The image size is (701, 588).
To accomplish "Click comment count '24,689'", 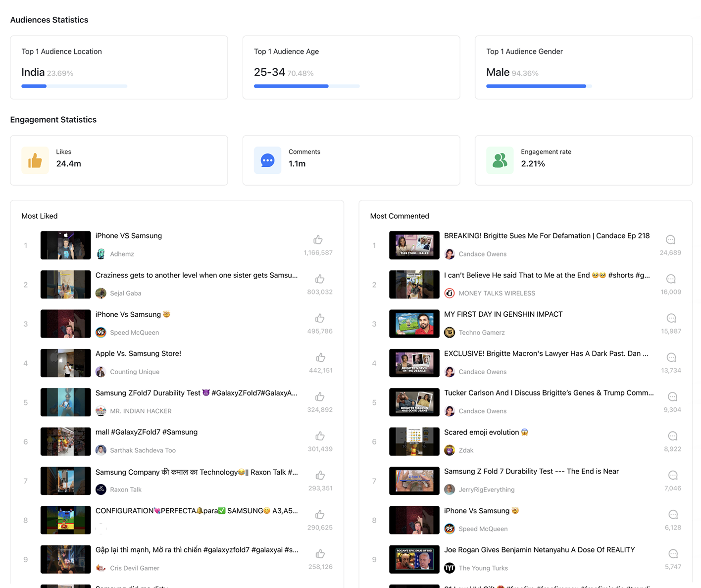I will coord(670,253).
